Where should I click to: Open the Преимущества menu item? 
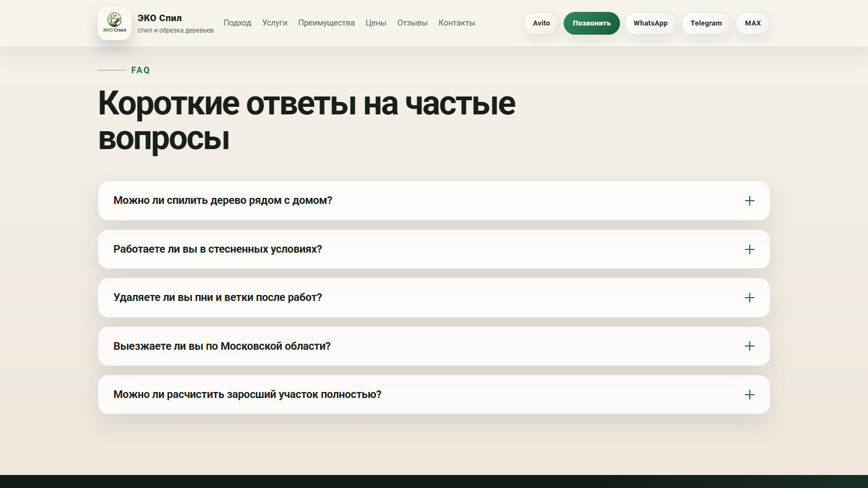(x=326, y=23)
